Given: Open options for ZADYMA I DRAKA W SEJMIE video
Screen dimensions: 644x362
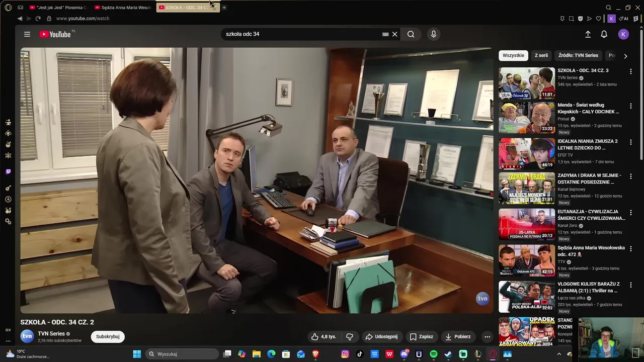Looking at the screenshot, I should click(x=630, y=176).
